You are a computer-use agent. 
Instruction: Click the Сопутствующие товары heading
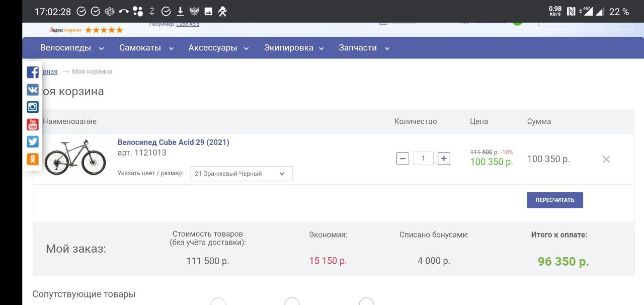point(84,294)
